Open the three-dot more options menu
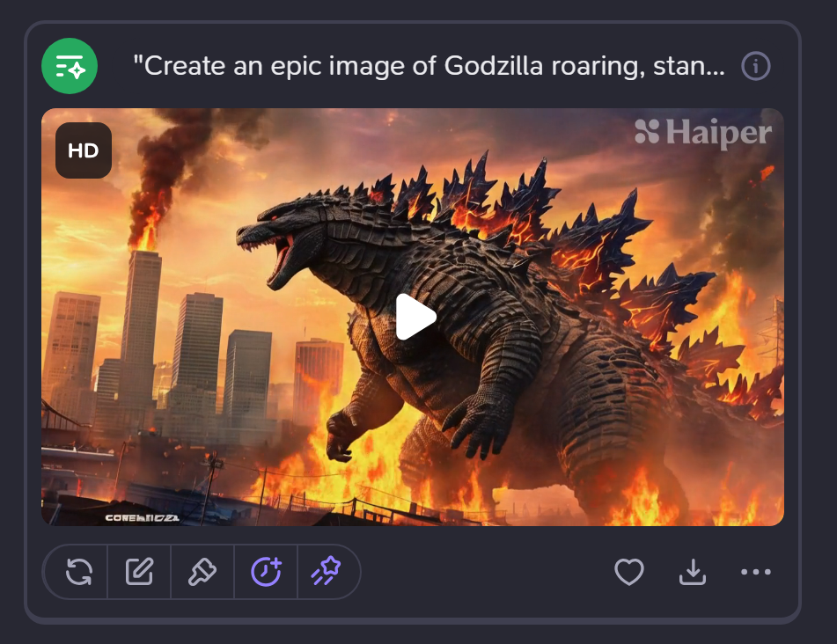This screenshot has width=837, height=644. (756, 572)
